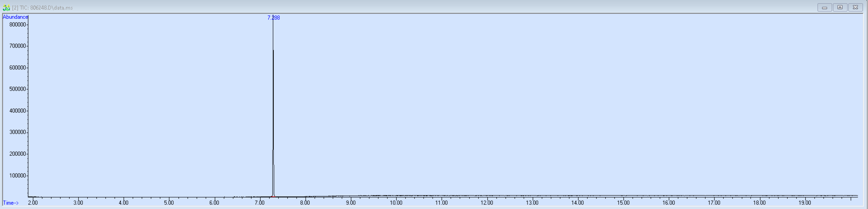Viewport: 868px width, 209px height.
Task: Click the 5.00 time axis value
Action: pyautogui.click(x=169, y=203)
